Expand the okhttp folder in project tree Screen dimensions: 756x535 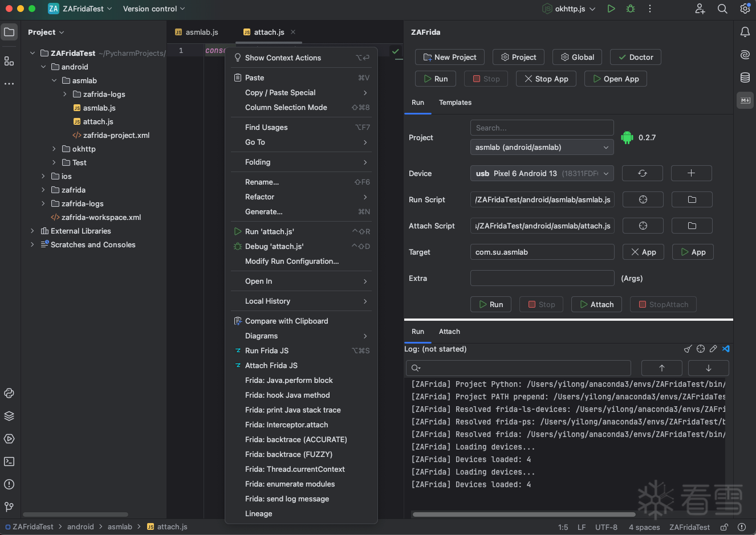tap(54, 149)
